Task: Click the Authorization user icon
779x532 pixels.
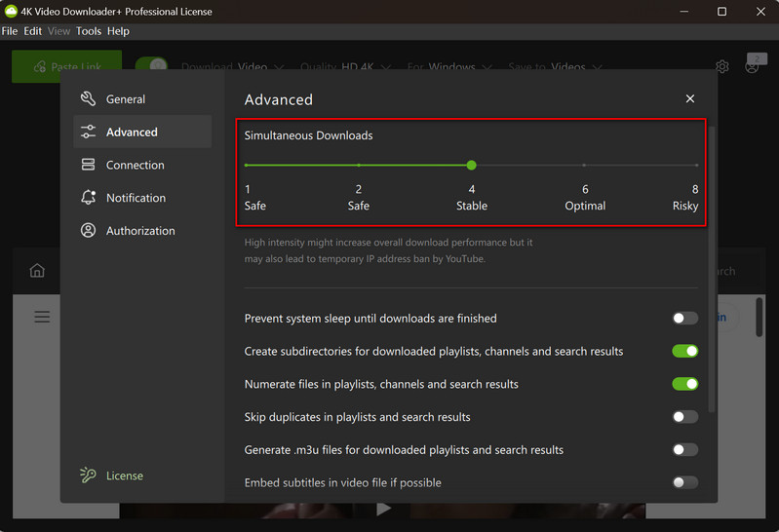Action: pyautogui.click(x=88, y=231)
